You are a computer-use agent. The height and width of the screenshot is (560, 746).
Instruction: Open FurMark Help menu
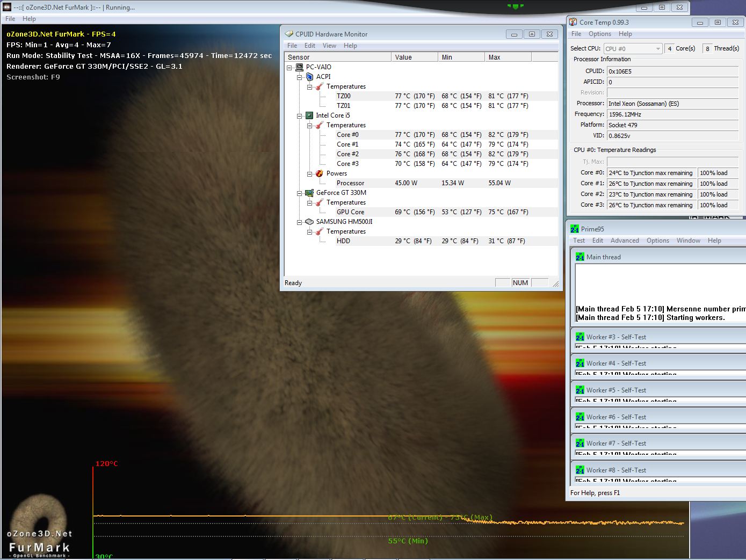[29, 19]
